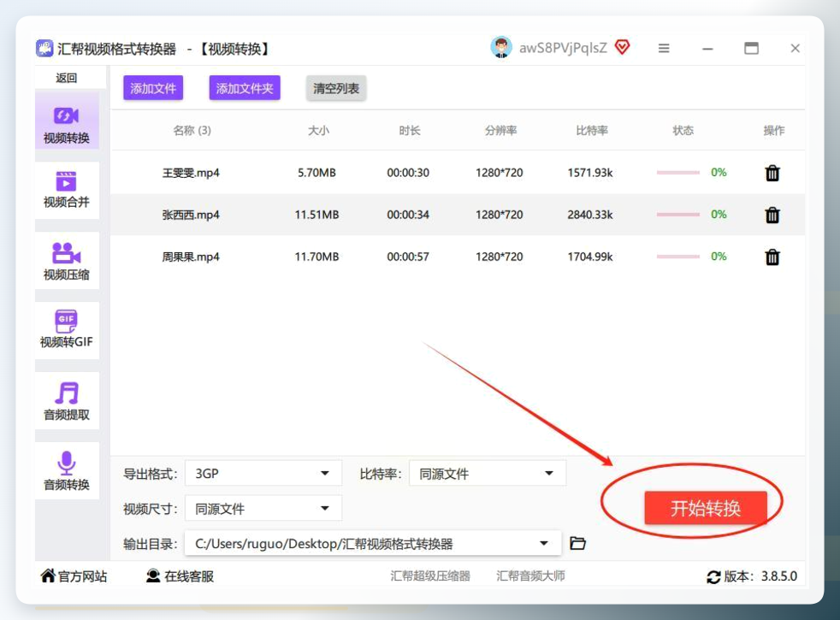Click duration value 00:00:57
Screen dimensions: 840x620
pyautogui.click(x=408, y=257)
